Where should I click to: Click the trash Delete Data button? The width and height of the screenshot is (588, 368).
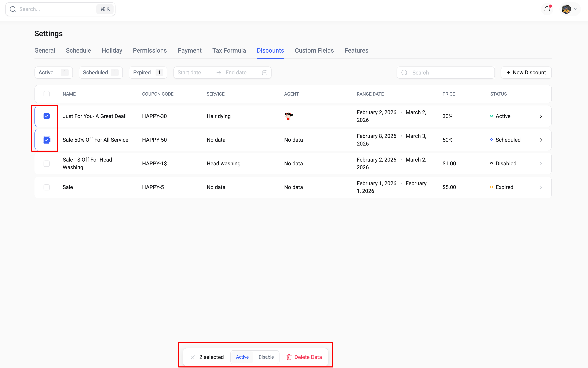click(304, 357)
